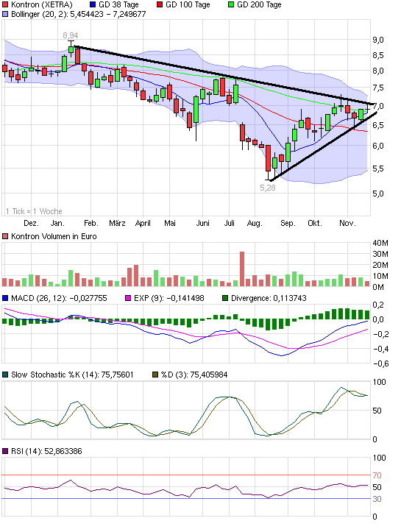Click the Kontron Volumen legend swatch

click(x=5, y=236)
